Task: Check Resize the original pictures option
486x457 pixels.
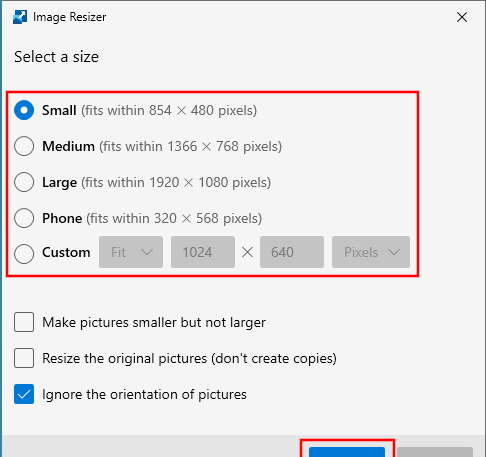Action: click(24, 358)
